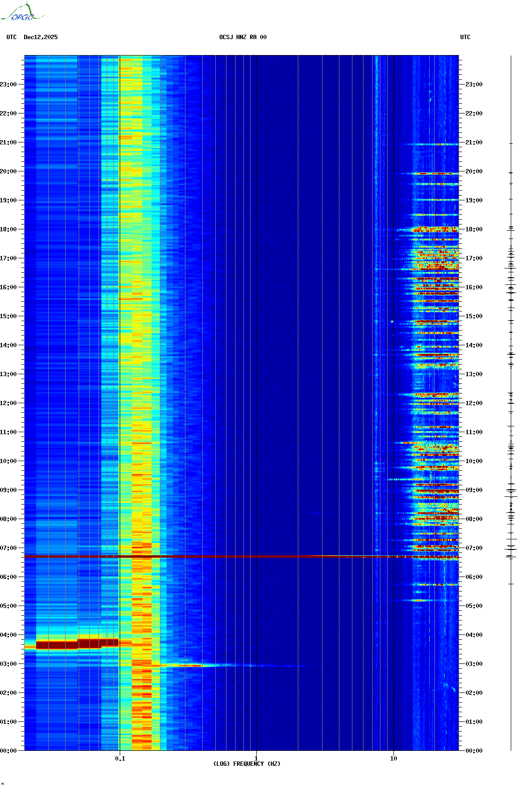
Task: Click the dark red low-frequency blob below 04:00
Action: coord(72,644)
